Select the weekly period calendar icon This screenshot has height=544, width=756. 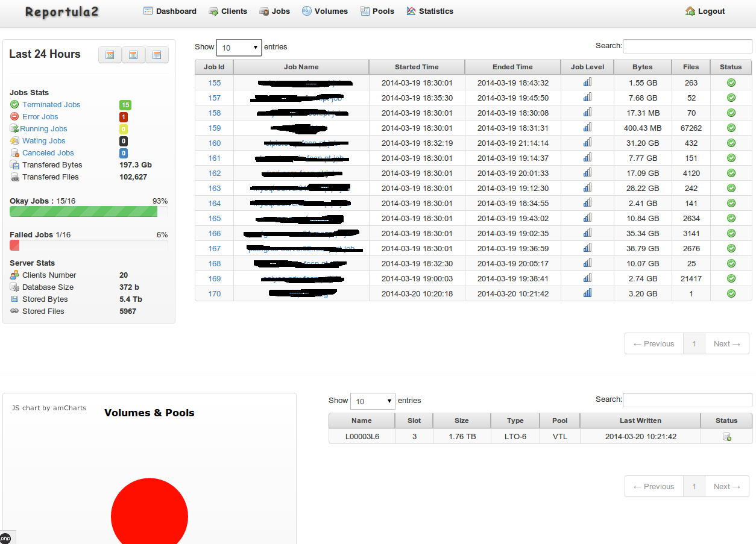pyautogui.click(x=134, y=55)
